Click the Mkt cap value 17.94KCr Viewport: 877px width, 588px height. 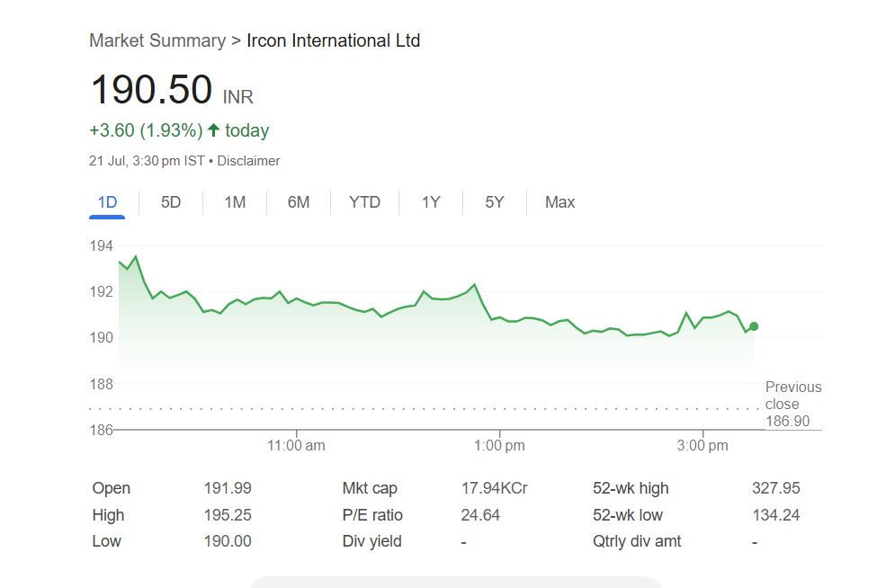coord(494,488)
